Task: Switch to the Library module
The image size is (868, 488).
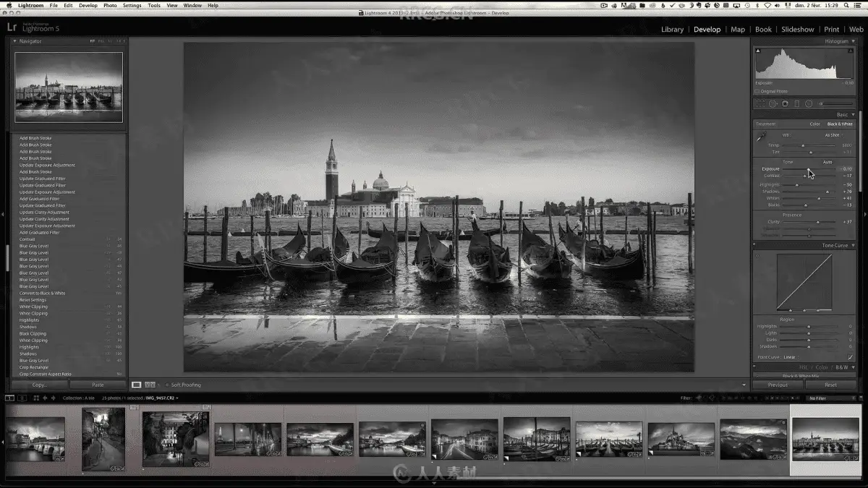Action: 672,30
